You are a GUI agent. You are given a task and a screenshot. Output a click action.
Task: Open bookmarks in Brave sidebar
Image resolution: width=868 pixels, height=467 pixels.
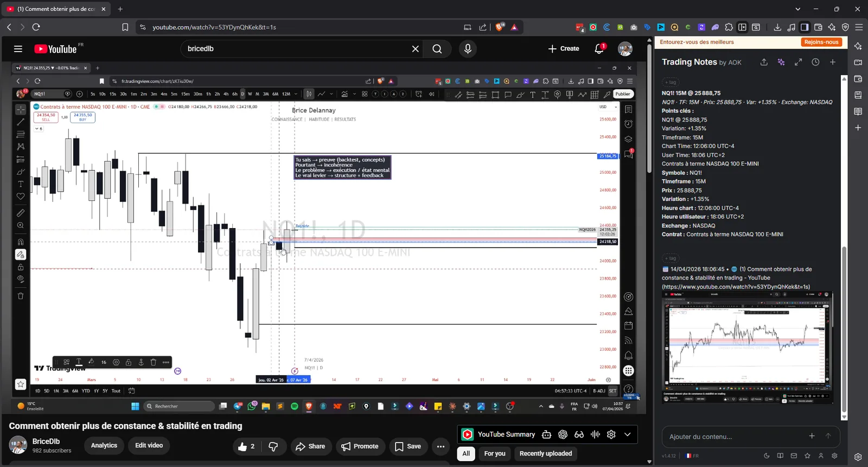point(858,95)
